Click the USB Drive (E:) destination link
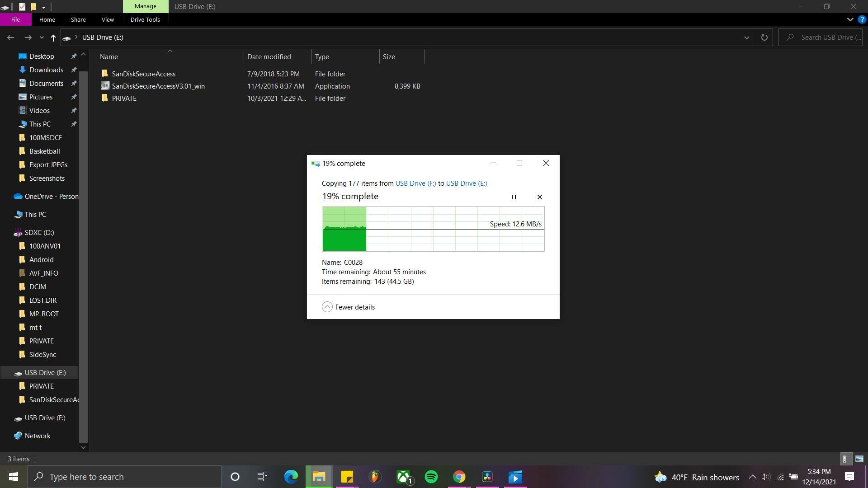The height and width of the screenshot is (488, 868). click(x=466, y=183)
